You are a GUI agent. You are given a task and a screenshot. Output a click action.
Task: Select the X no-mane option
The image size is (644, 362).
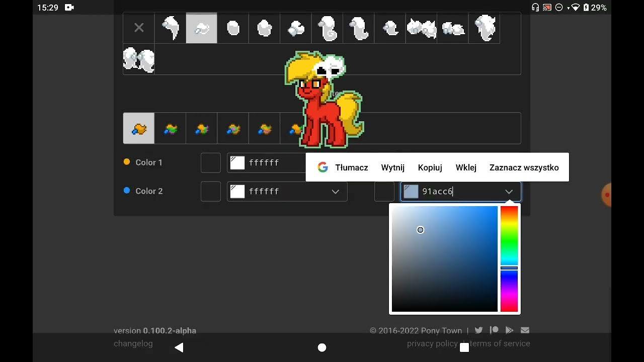coord(139,28)
